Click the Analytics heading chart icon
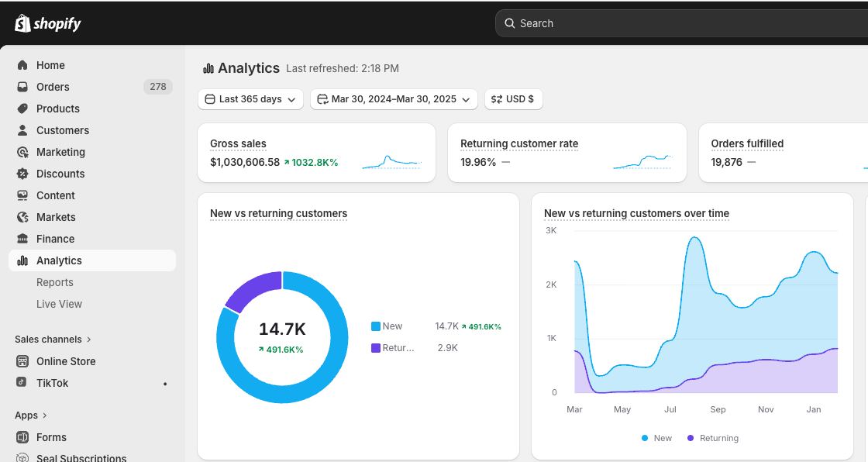 point(208,68)
